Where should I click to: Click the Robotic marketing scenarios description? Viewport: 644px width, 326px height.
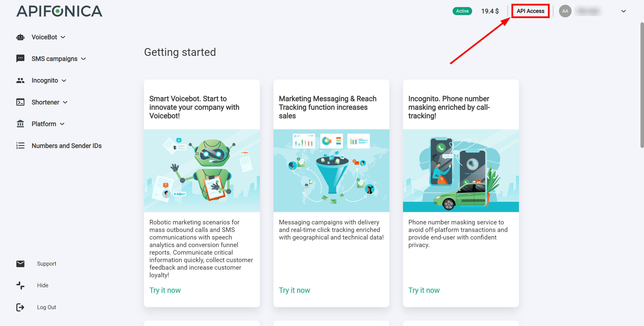201,249
